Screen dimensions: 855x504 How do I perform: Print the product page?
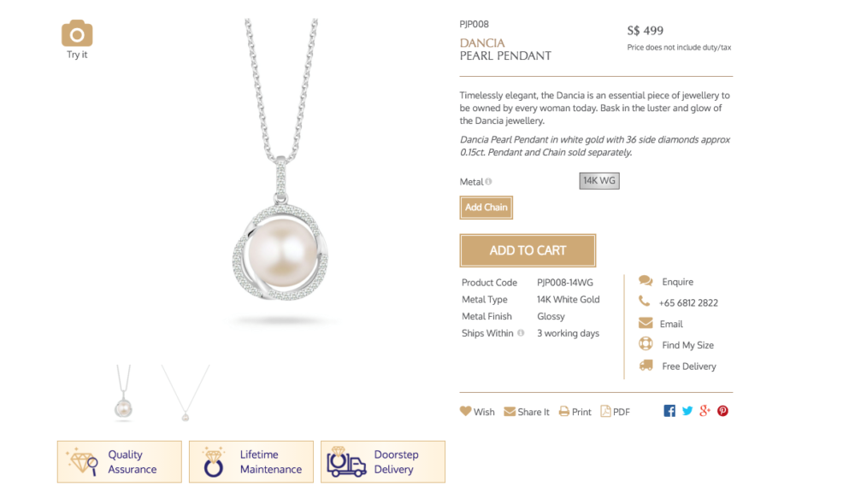click(575, 412)
